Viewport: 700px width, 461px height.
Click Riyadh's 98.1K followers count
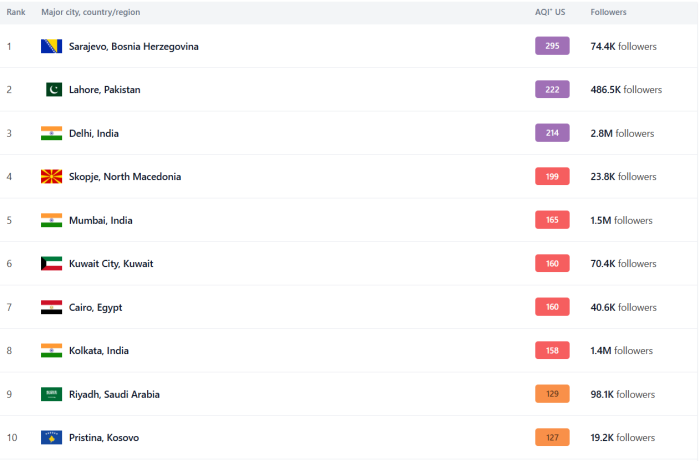click(622, 394)
